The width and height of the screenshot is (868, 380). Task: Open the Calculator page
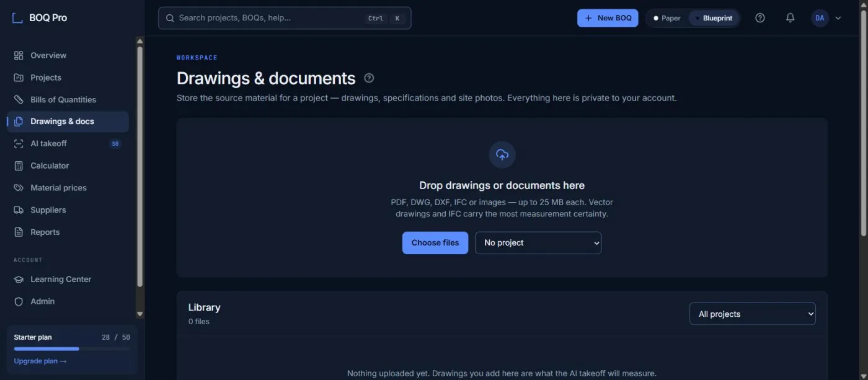pyautogui.click(x=68, y=166)
